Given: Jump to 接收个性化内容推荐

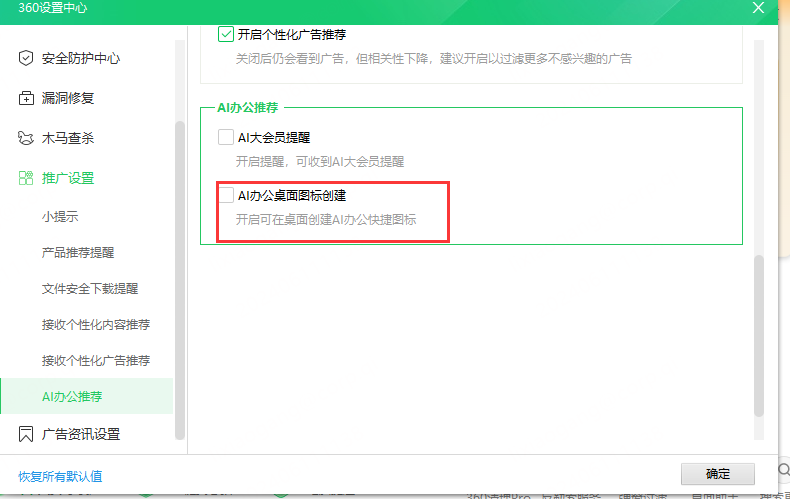Looking at the screenshot, I should [96, 325].
